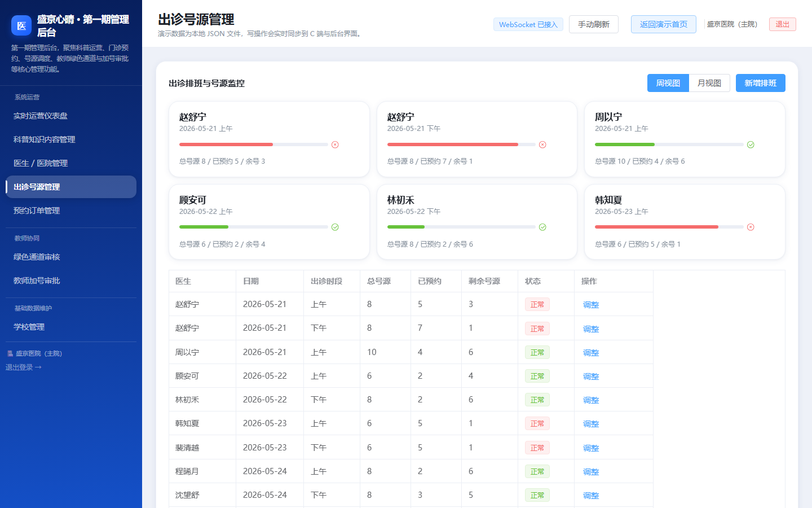Click progress bar on 韩知夏 card
The width and height of the screenshot is (812, 508).
[669, 227]
